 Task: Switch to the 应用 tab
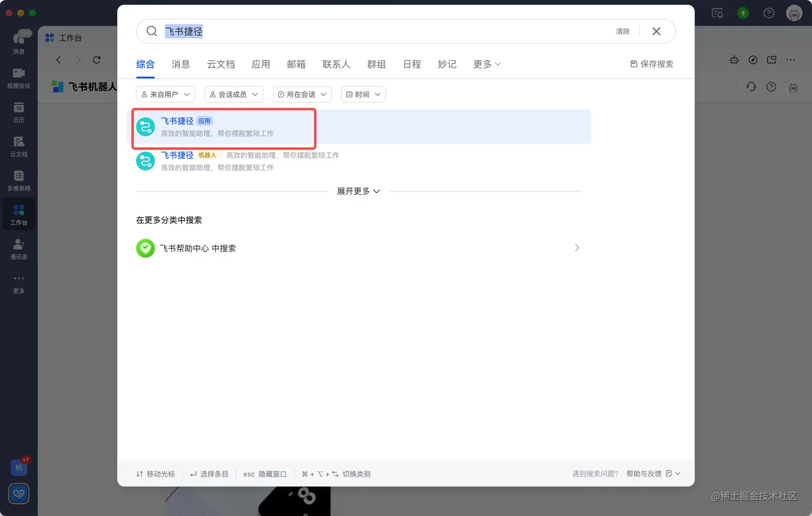click(261, 64)
